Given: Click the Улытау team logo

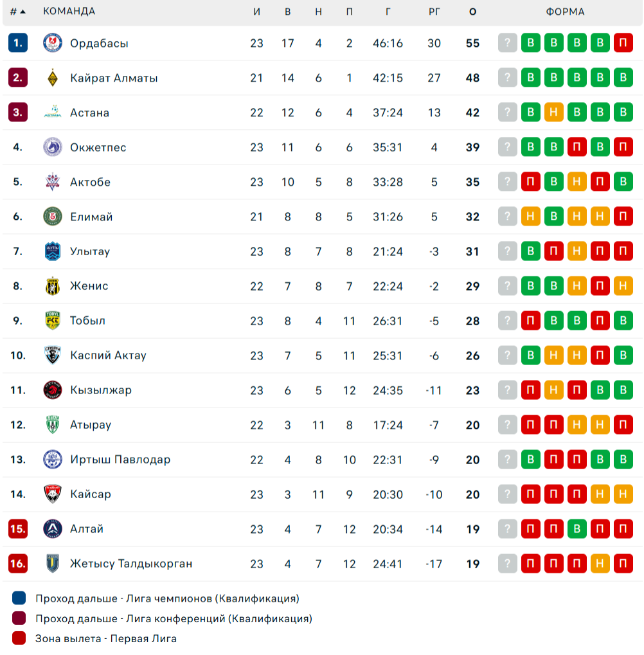Looking at the screenshot, I should 53,251.
